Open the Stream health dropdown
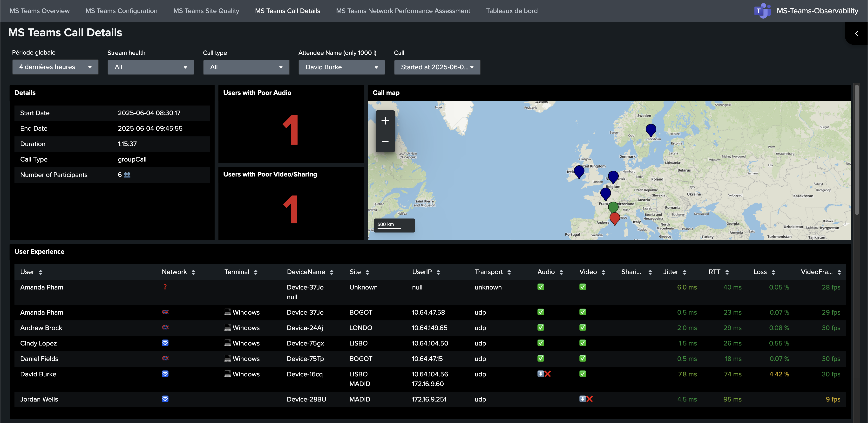Image resolution: width=868 pixels, height=423 pixels. (x=151, y=67)
